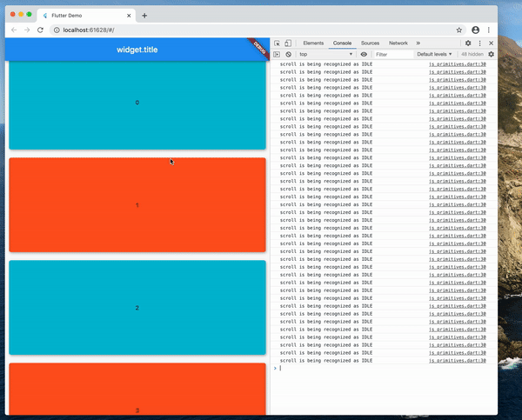The width and height of the screenshot is (522, 420).
Task: Reload the localhost page
Action: point(40,30)
